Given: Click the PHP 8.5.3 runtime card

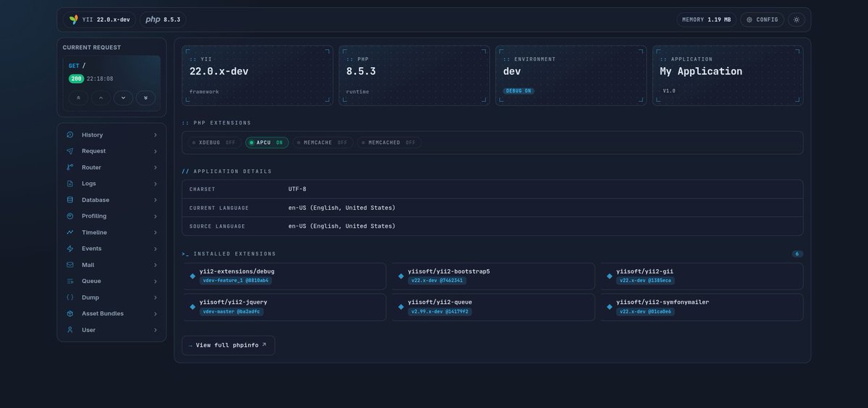Looking at the screenshot, I should (x=414, y=75).
